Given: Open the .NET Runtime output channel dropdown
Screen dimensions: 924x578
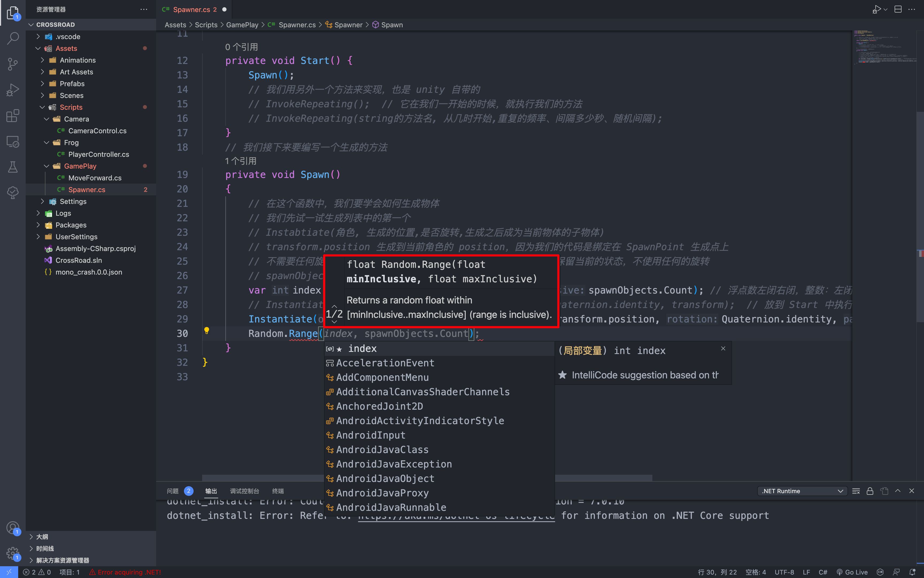Looking at the screenshot, I should [x=802, y=491].
